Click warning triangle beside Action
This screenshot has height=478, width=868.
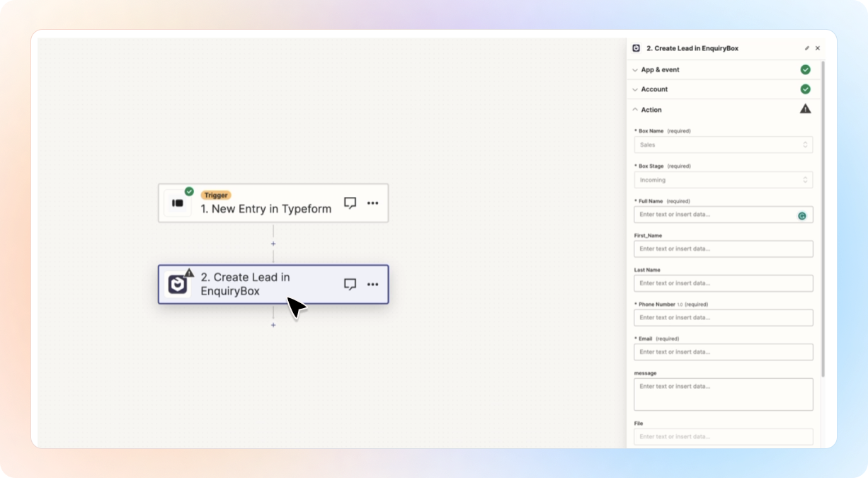tap(805, 109)
